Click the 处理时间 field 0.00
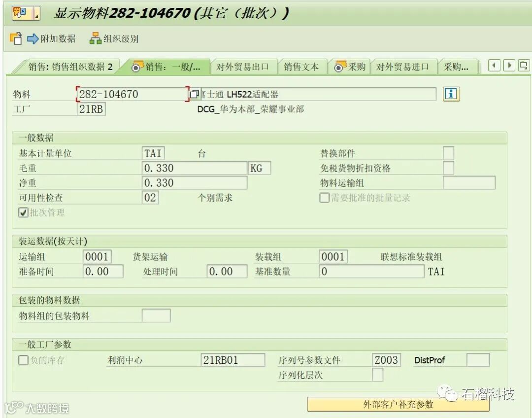This screenshot has height=418, width=532. [x=227, y=271]
